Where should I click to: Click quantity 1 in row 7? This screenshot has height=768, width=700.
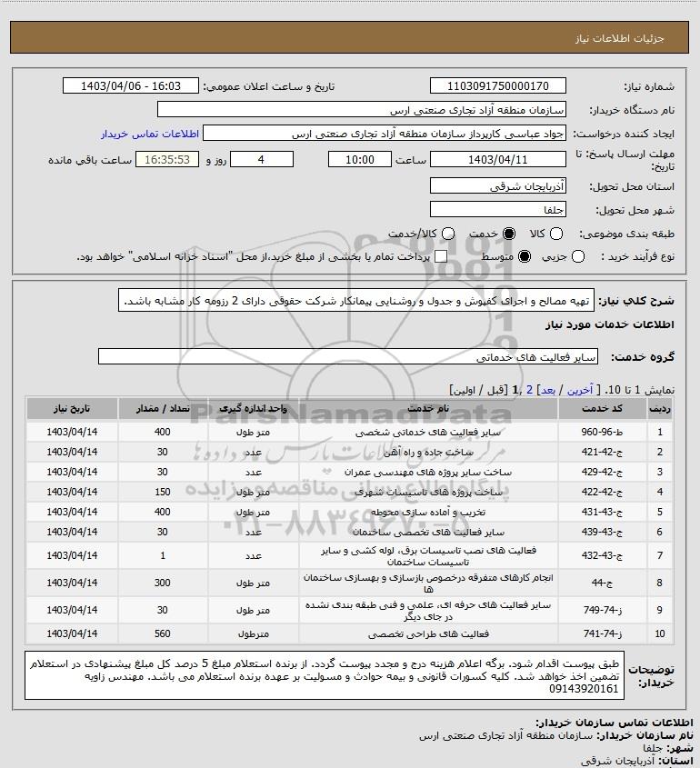pyautogui.click(x=163, y=556)
